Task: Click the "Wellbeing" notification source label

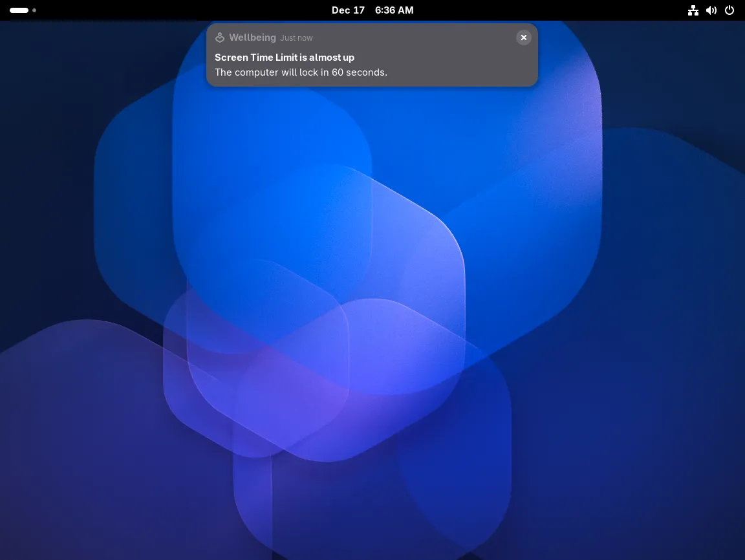Action: pos(252,38)
